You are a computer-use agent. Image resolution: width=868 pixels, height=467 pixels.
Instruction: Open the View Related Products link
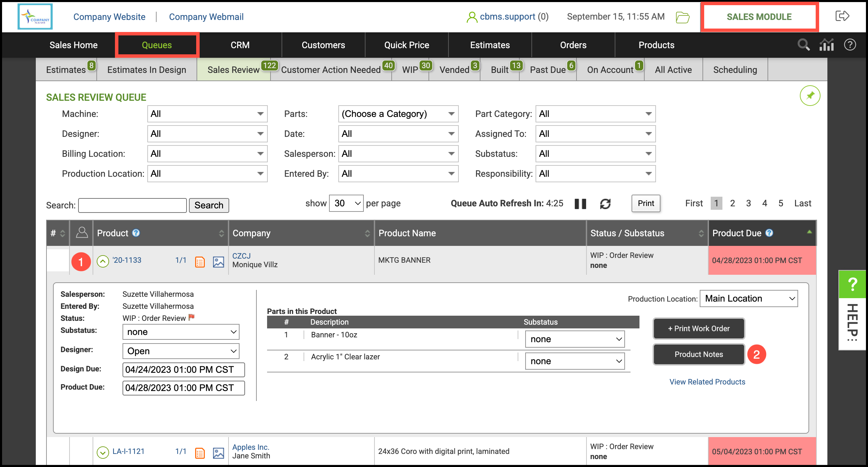pos(707,382)
